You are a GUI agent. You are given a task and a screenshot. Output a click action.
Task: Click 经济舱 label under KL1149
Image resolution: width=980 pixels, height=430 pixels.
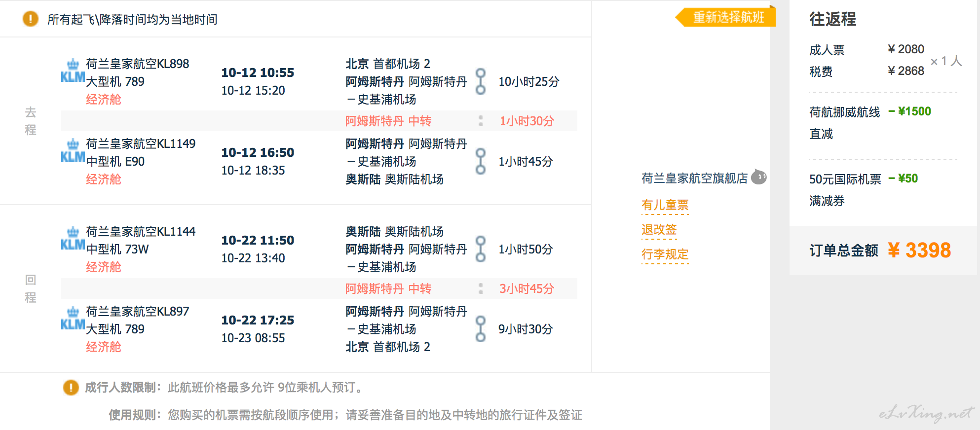click(103, 179)
